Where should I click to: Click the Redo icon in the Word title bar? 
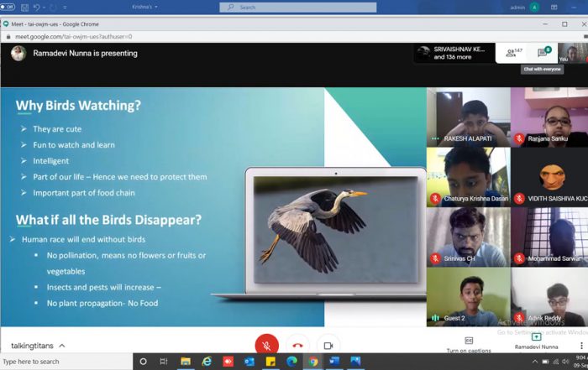point(53,7)
